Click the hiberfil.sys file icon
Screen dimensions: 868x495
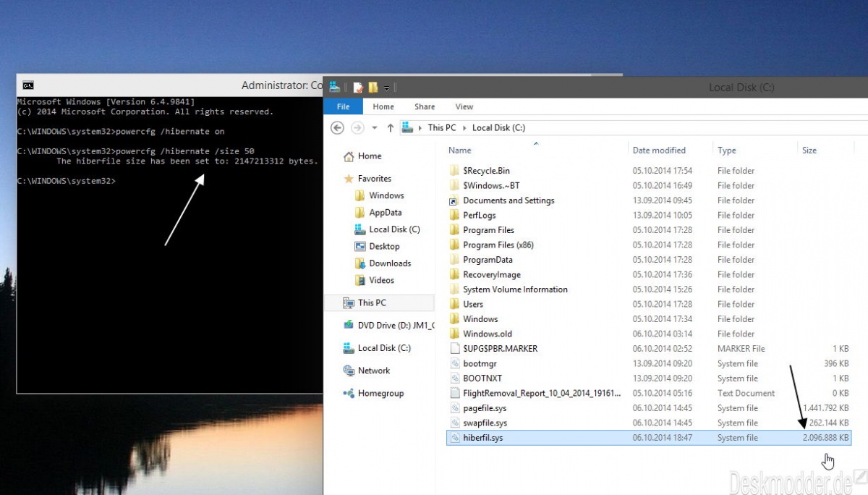coord(454,438)
